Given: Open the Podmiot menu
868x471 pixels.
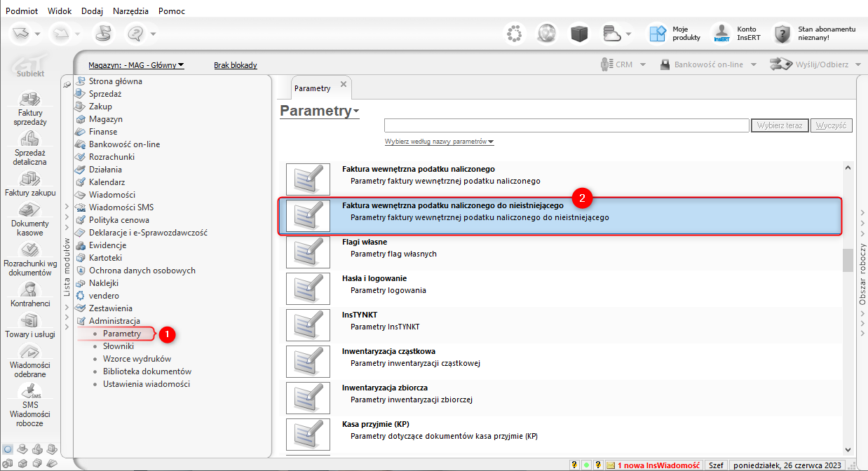Looking at the screenshot, I should click(x=21, y=11).
